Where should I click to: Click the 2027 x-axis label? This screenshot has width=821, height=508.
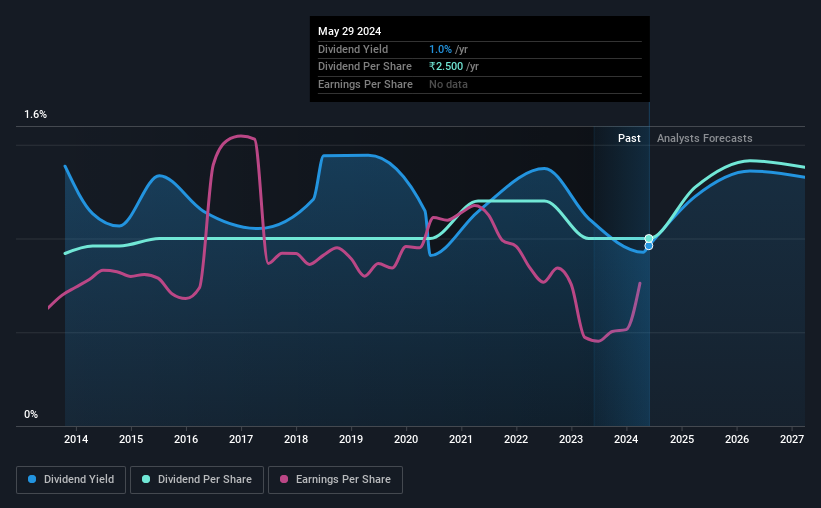point(792,439)
